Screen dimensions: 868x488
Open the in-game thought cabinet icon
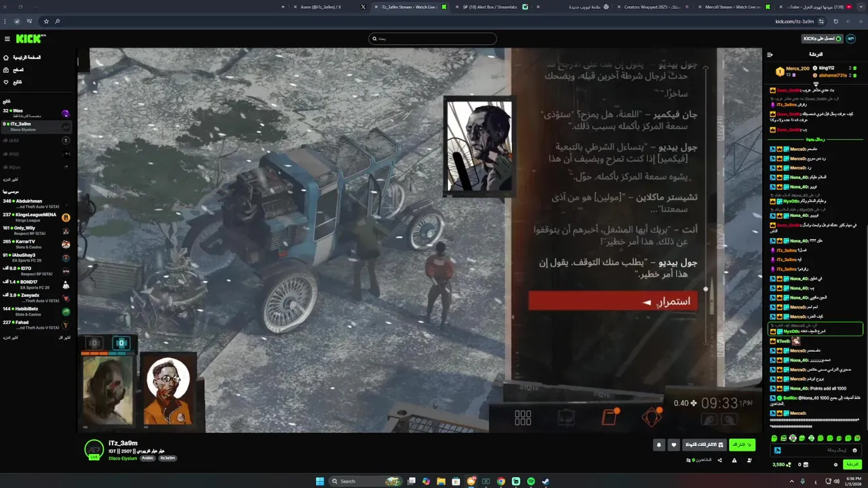tap(652, 417)
